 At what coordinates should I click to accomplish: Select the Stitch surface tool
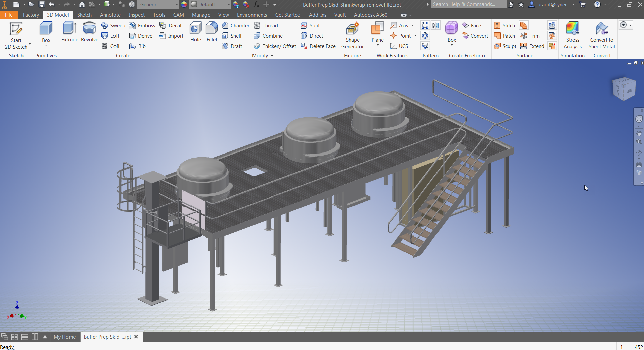[505, 25]
